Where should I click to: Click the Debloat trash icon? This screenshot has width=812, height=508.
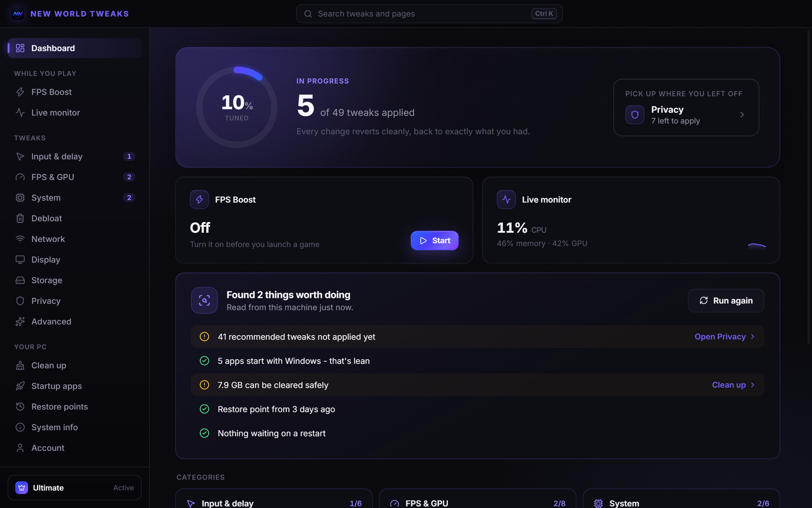[x=20, y=218]
